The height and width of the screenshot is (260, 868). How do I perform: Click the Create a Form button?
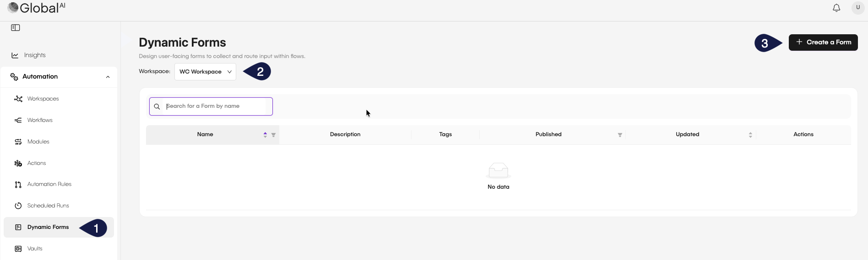point(823,42)
